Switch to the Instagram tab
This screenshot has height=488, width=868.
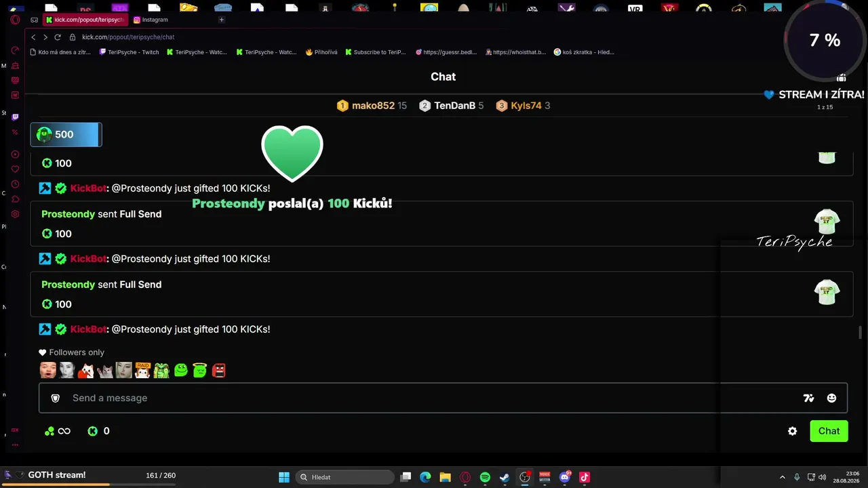[x=151, y=20]
